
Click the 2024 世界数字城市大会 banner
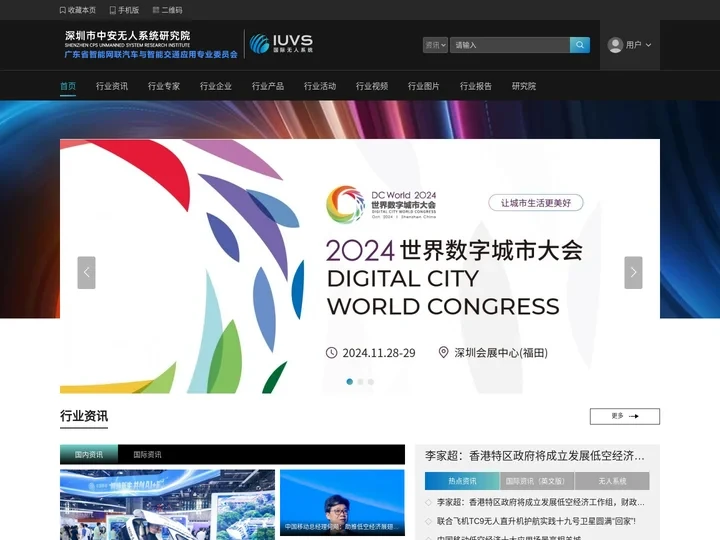tap(360, 266)
